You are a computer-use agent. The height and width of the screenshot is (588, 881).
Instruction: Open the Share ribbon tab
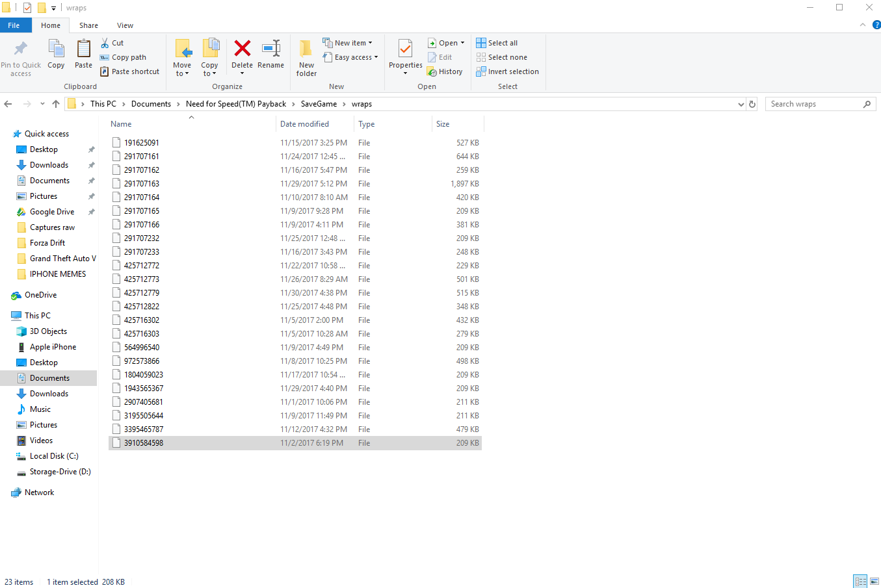coord(88,25)
